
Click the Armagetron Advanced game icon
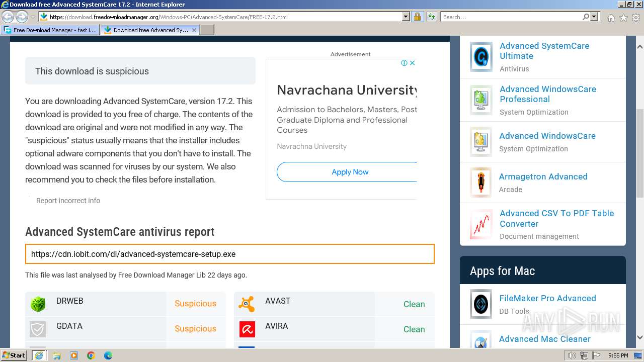pos(481,183)
